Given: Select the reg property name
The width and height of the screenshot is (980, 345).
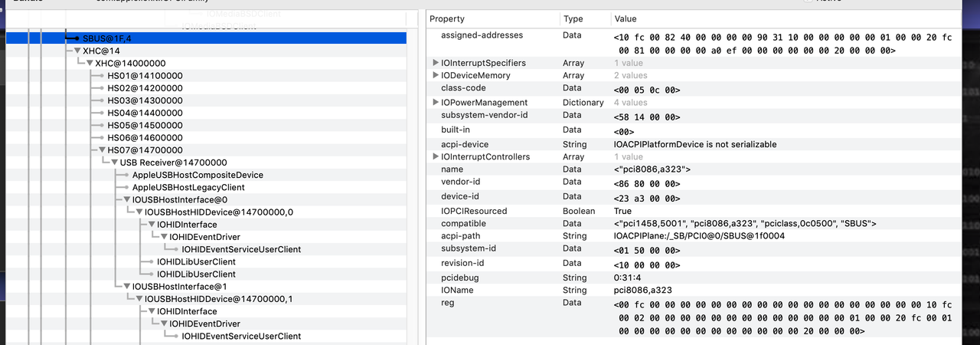Looking at the screenshot, I should [x=448, y=304].
